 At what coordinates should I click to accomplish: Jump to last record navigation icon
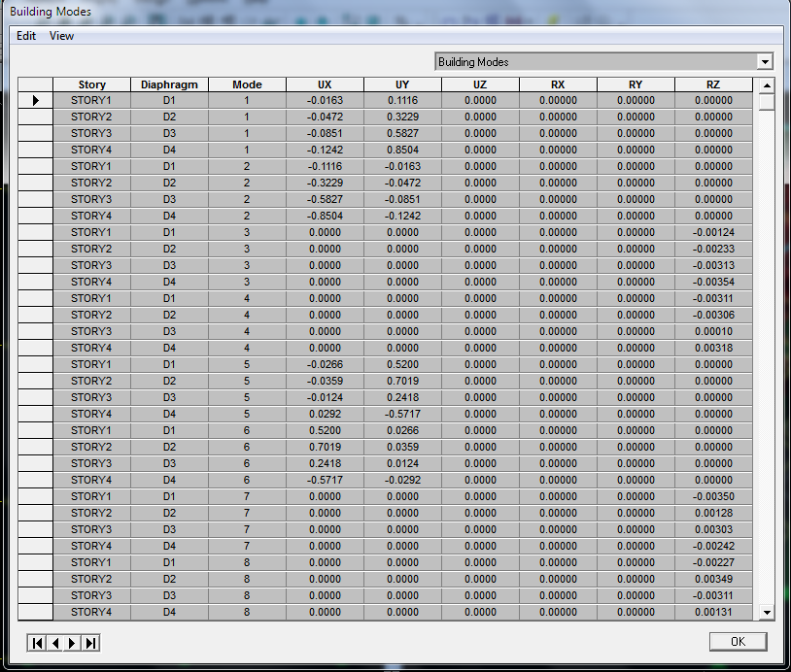tap(90, 643)
